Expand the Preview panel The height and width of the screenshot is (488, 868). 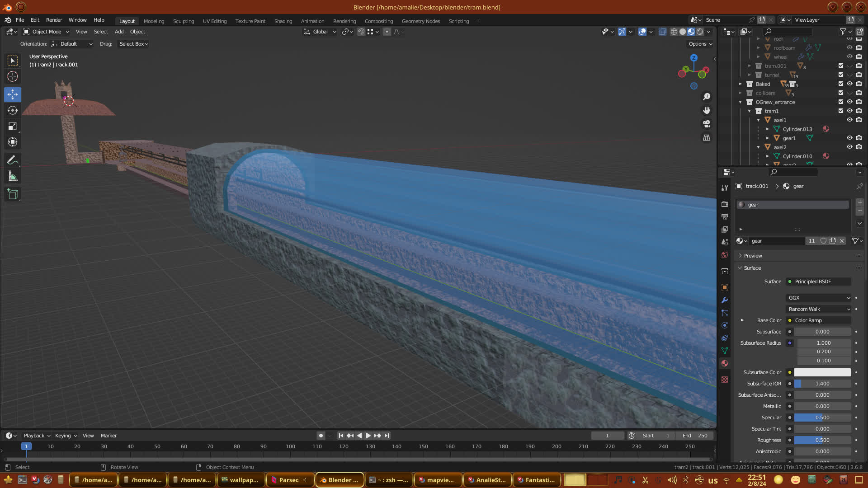(753, 256)
